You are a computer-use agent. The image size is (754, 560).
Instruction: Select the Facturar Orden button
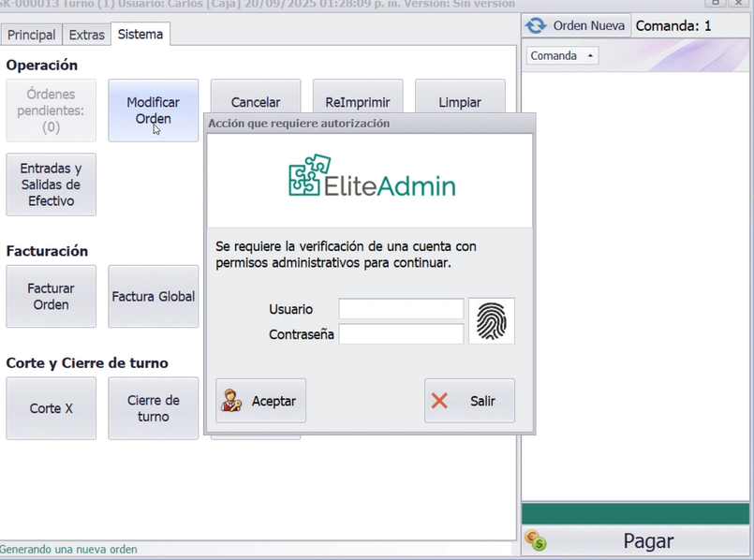tap(51, 296)
